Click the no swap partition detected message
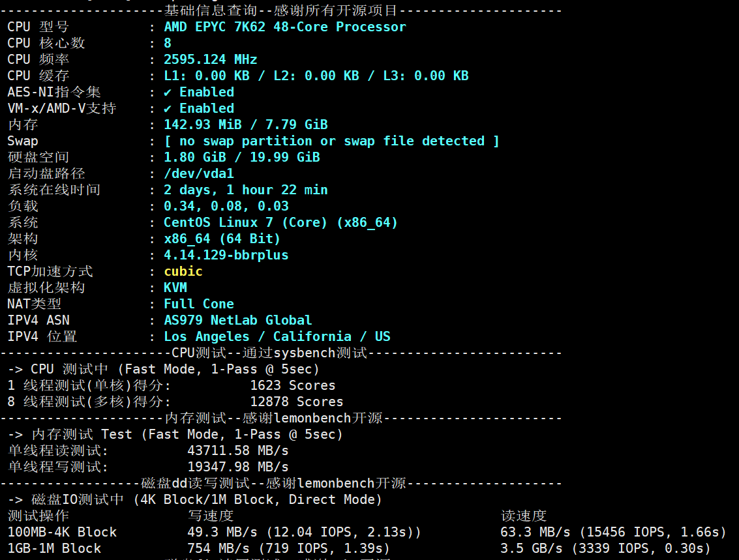This screenshot has height=560, width=739. (331, 141)
